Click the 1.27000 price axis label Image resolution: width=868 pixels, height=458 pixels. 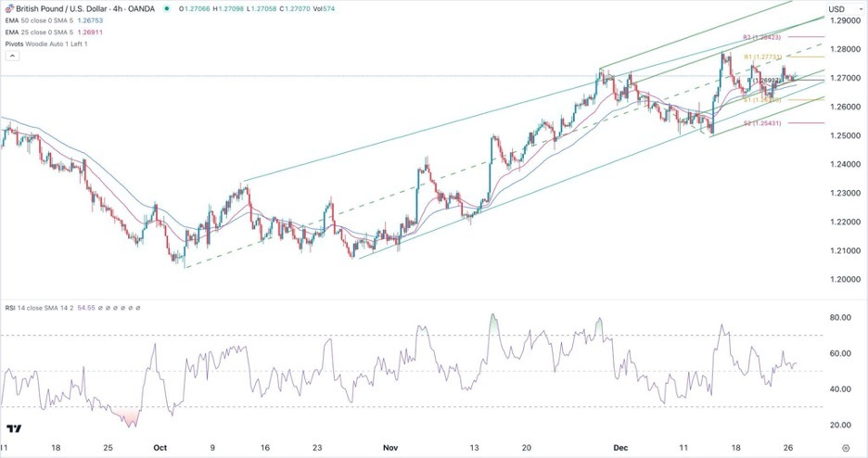846,78
